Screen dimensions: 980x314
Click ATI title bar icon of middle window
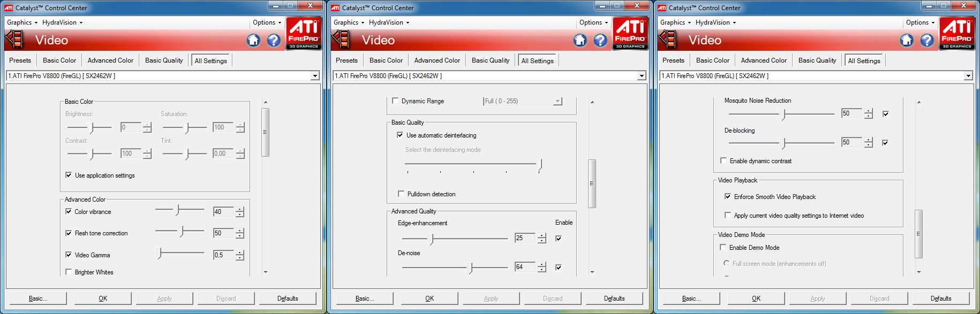click(335, 8)
